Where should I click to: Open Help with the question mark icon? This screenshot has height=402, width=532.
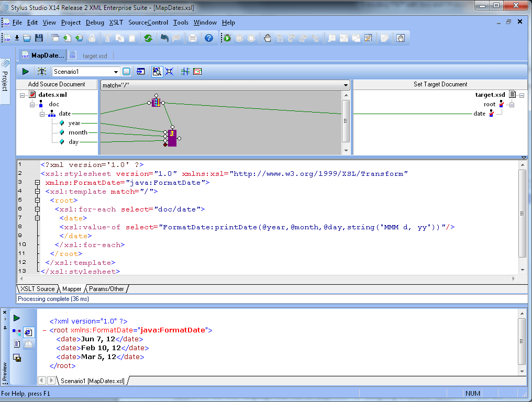tap(208, 38)
